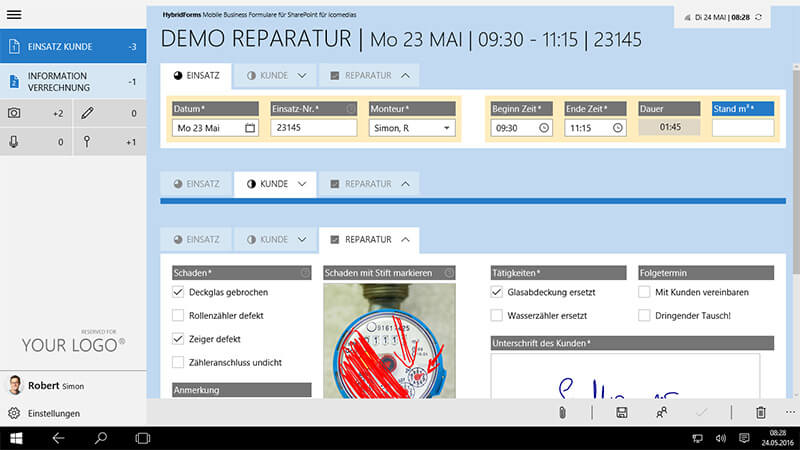Open INFORMATION VERRECHNUNG form page
This screenshot has width=800, height=450.
(73, 82)
